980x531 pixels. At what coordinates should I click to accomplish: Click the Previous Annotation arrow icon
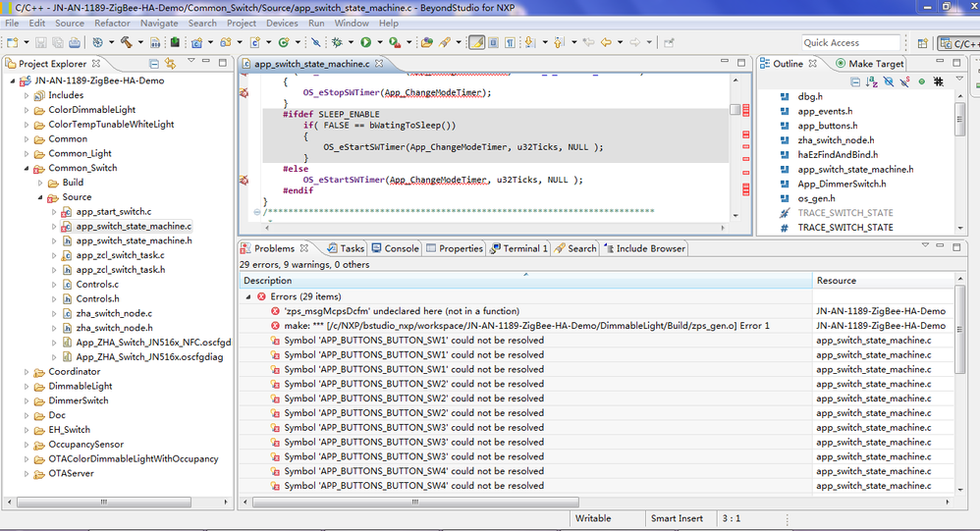click(559, 42)
